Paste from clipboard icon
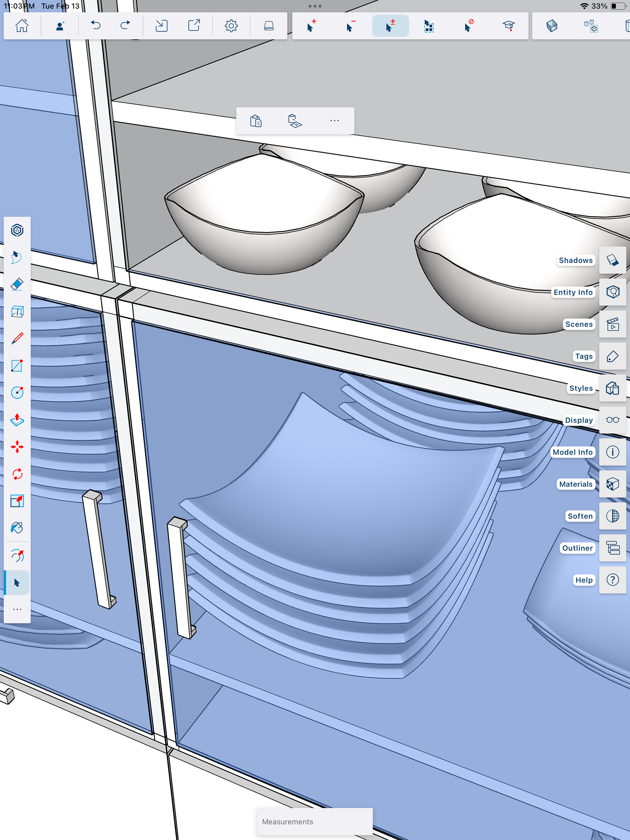The image size is (630, 840). tap(256, 121)
